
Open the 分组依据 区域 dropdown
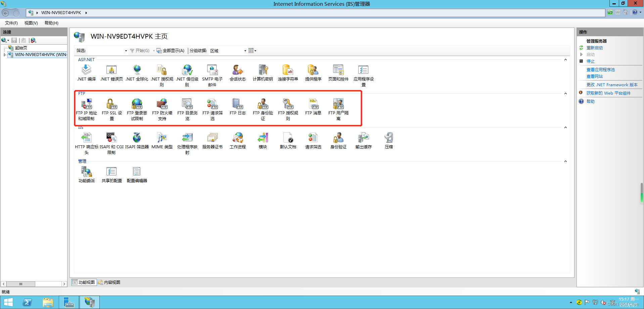228,51
